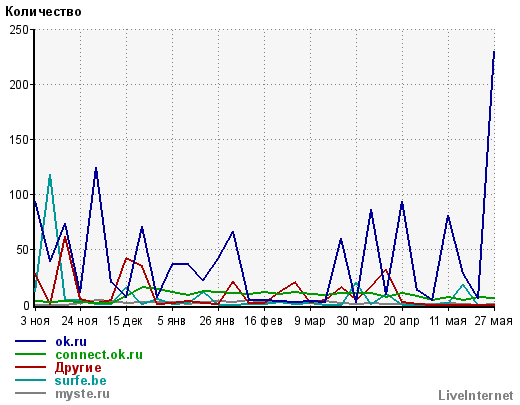Click the Количество chart title
Image resolution: width=520 pixels, height=405 pixels.
pyautogui.click(x=43, y=12)
